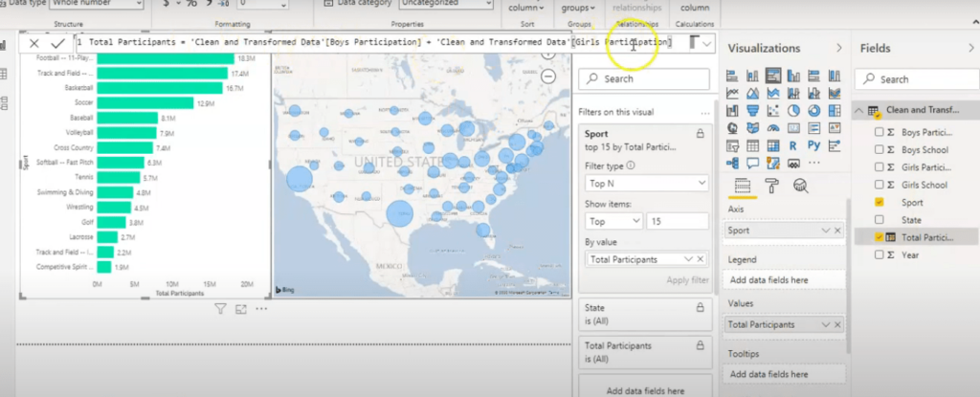Collapse the Clean and Transformed Data table
The width and height of the screenshot is (980, 397).
click(858, 111)
